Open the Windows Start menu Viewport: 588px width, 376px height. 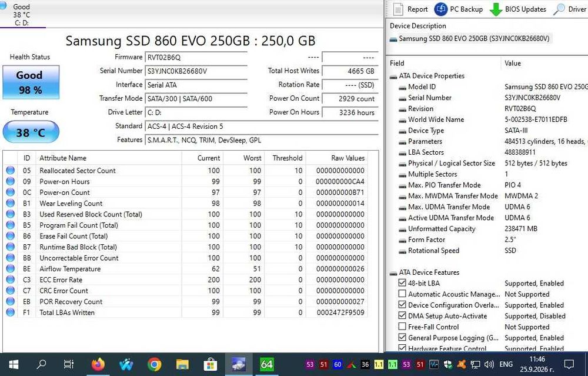[14, 364]
